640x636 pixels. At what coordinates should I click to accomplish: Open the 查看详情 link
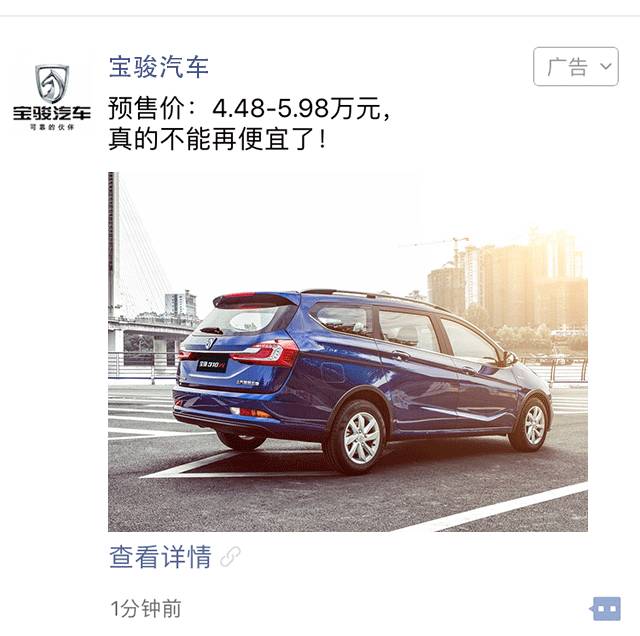tap(160, 556)
